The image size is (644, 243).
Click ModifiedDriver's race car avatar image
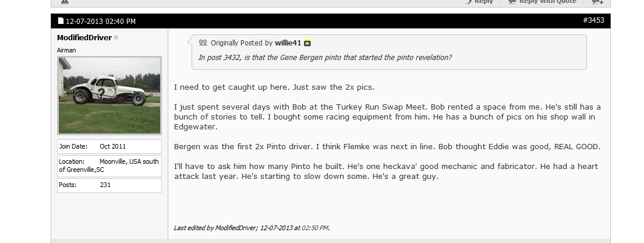click(x=109, y=96)
